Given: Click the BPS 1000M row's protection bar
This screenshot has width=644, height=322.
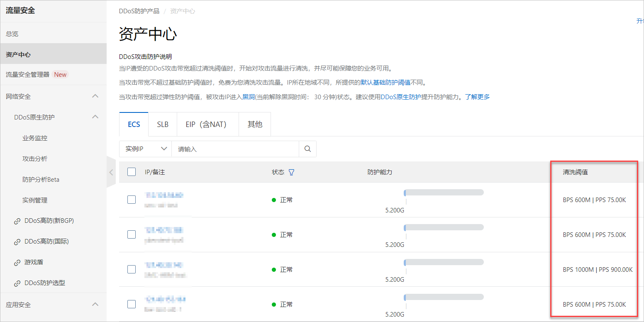Looking at the screenshot, I should pos(444,262).
